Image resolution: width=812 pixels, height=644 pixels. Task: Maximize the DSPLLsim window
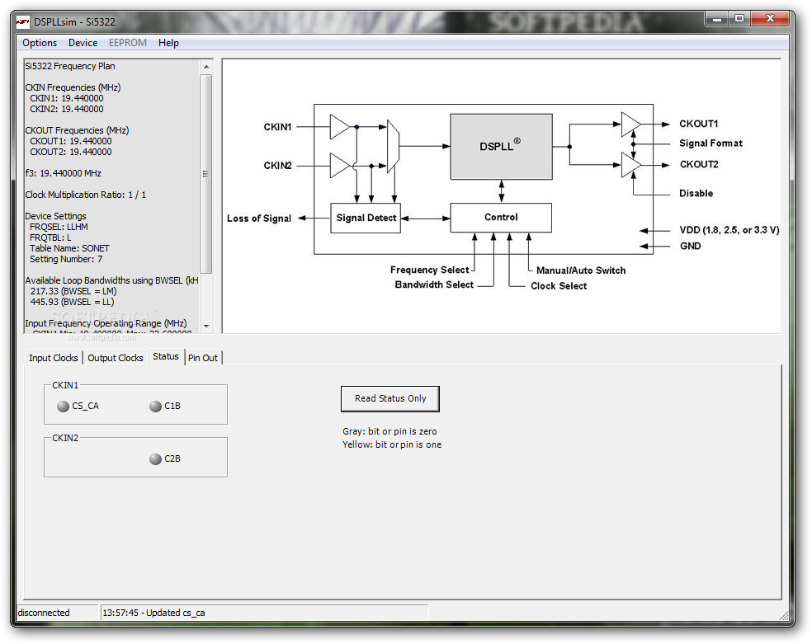coord(739,19)
